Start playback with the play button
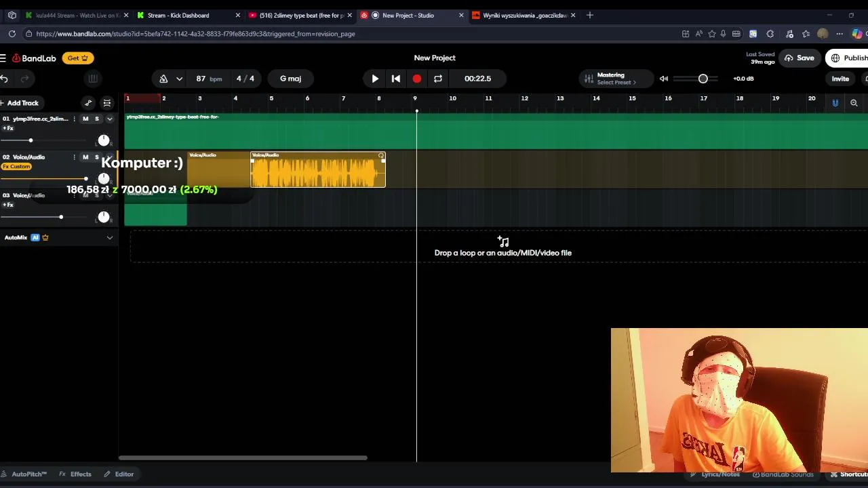This screenshot has height=488, width=868. [x=375, y=79]
